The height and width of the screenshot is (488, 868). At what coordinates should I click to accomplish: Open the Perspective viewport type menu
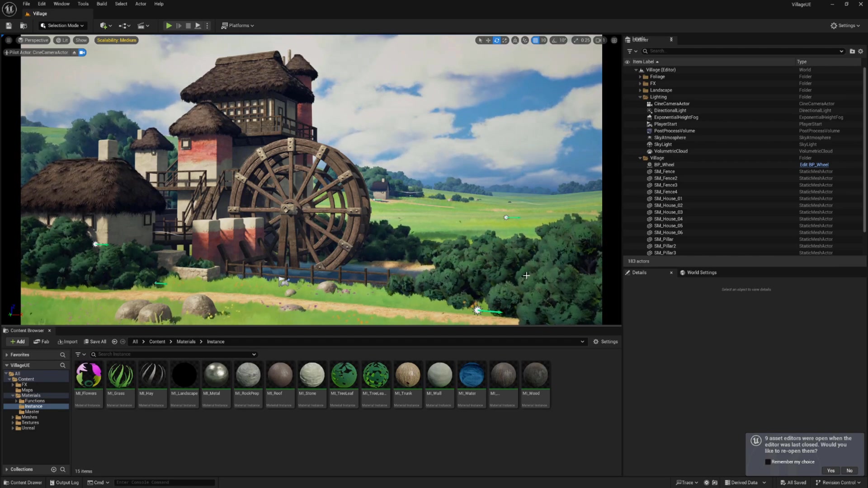coord(33,40)
